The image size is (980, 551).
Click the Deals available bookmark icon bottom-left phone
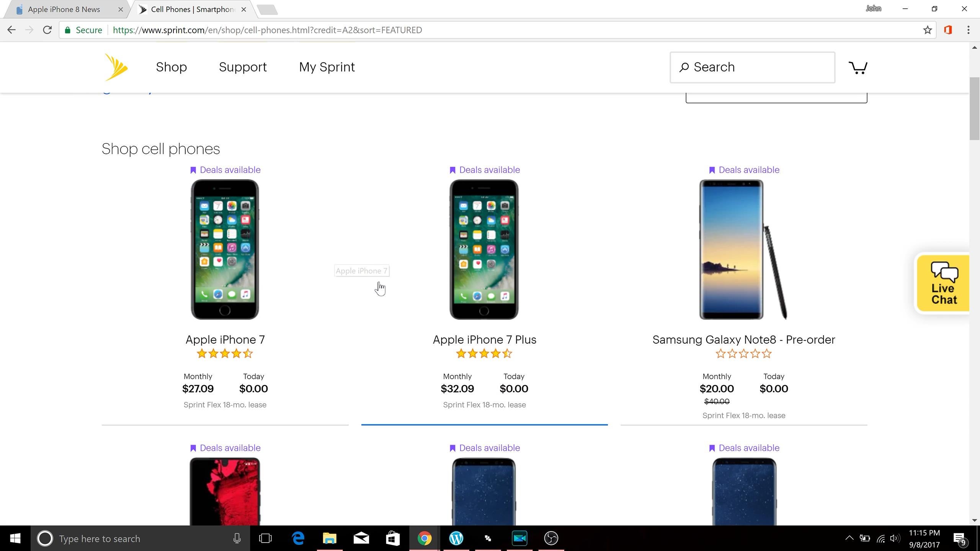(193, 448)
